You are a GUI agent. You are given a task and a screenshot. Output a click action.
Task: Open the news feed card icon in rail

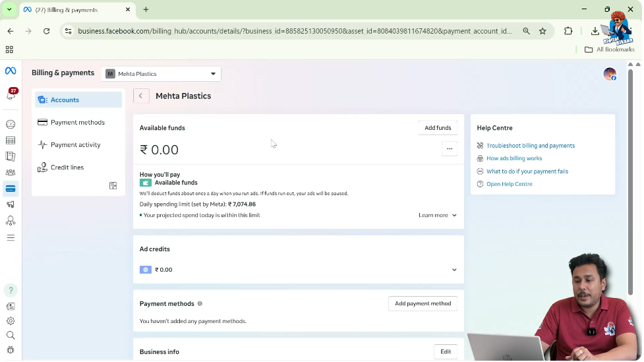point(11,307)
